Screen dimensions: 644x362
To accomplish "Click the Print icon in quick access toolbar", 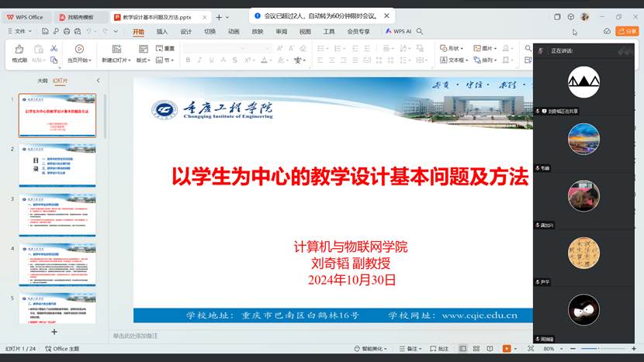I will pos(67,31).
